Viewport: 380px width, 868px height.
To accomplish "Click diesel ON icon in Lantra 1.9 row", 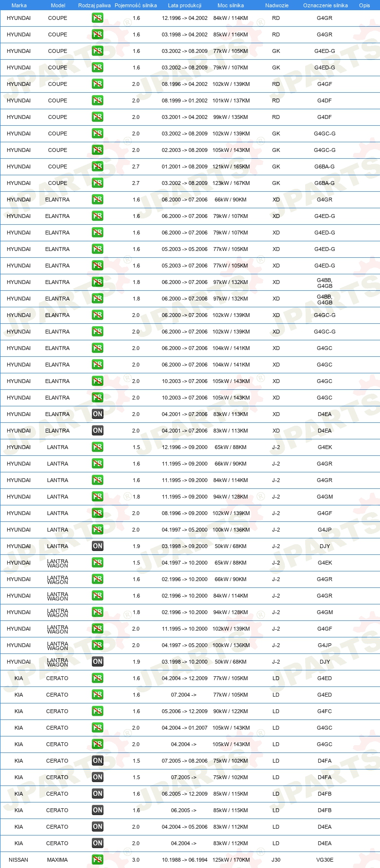I will [98, 546].
